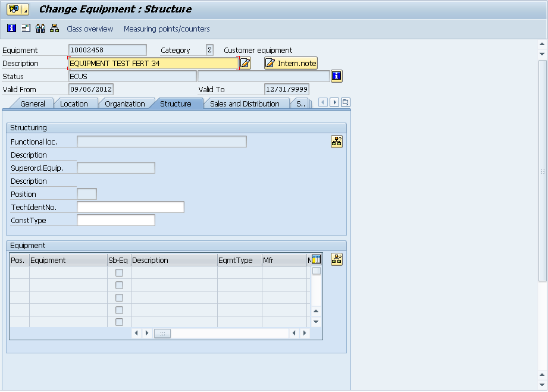Click the binoculars find icon

[x=40, y=29]
